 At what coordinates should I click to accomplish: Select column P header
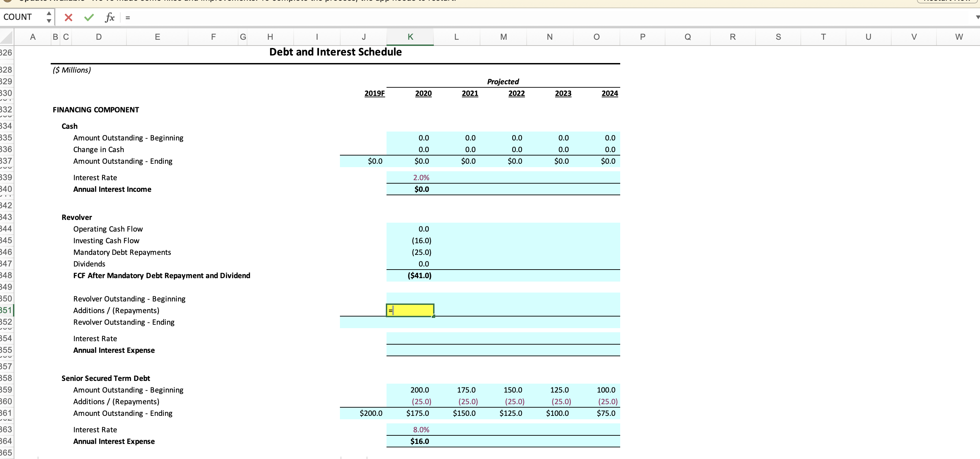[x=642, y=37]
